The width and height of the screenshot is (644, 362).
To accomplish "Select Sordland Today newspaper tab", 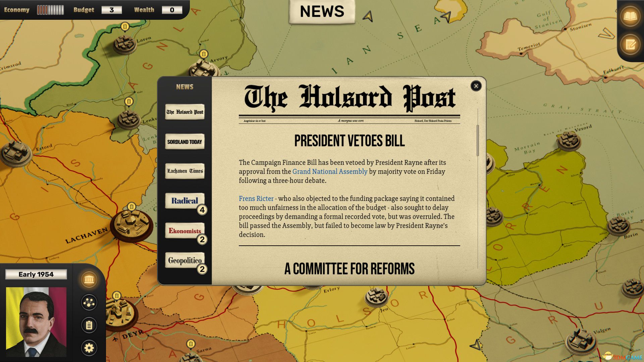I will pyautogui.click(x=184, y=141).
